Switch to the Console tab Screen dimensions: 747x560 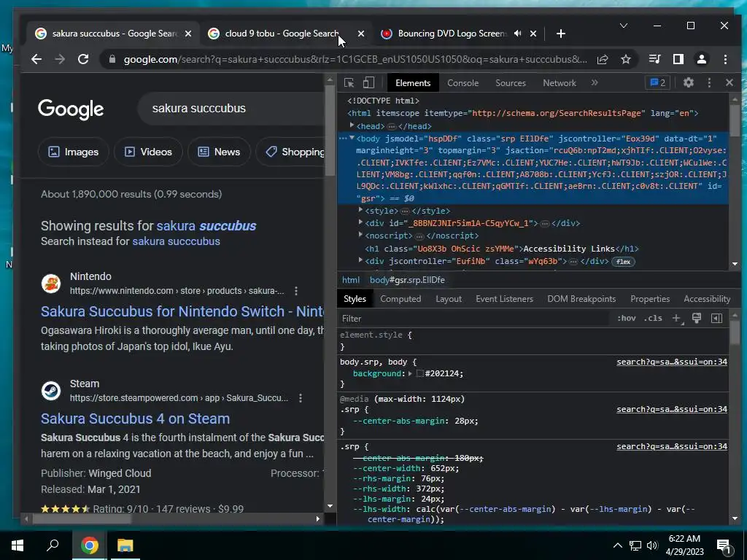(x=462, y=83)
